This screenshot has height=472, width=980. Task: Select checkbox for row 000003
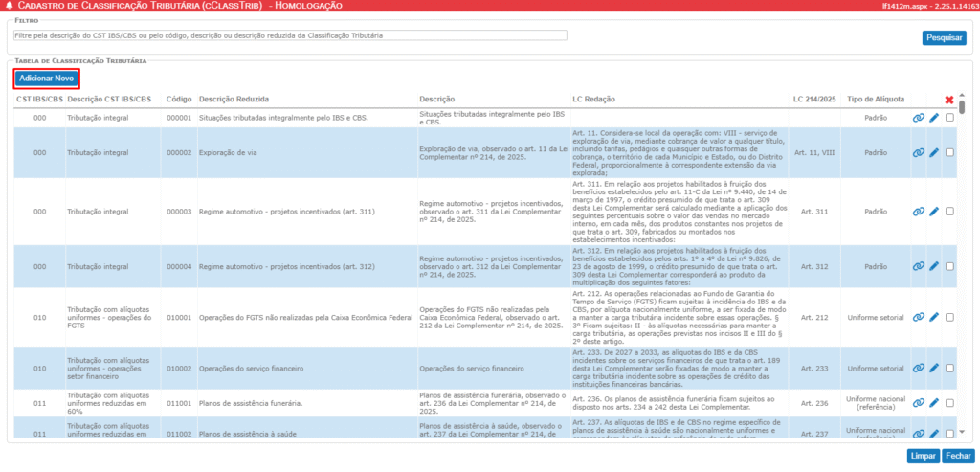coord(949,212)
